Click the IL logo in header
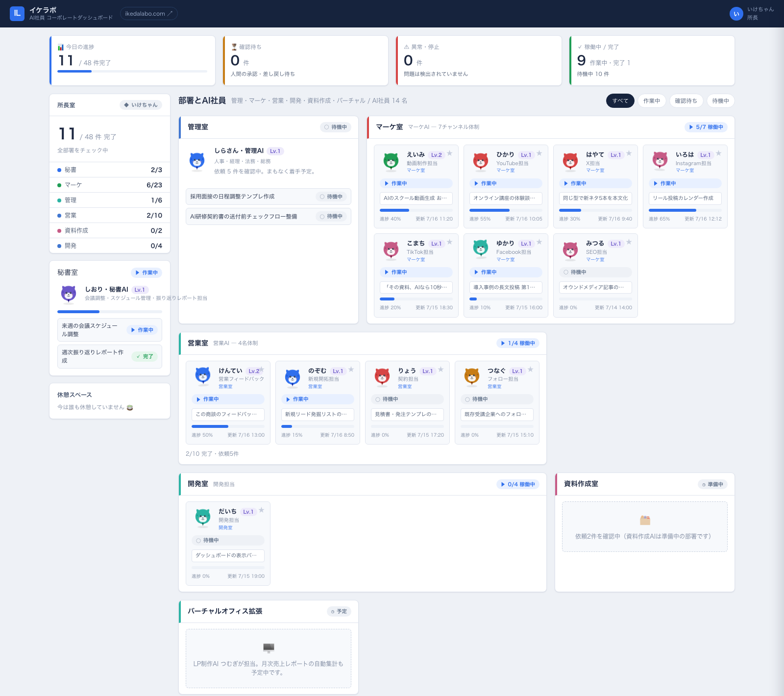This screenshot has width=784, height=696. (17, 13)
